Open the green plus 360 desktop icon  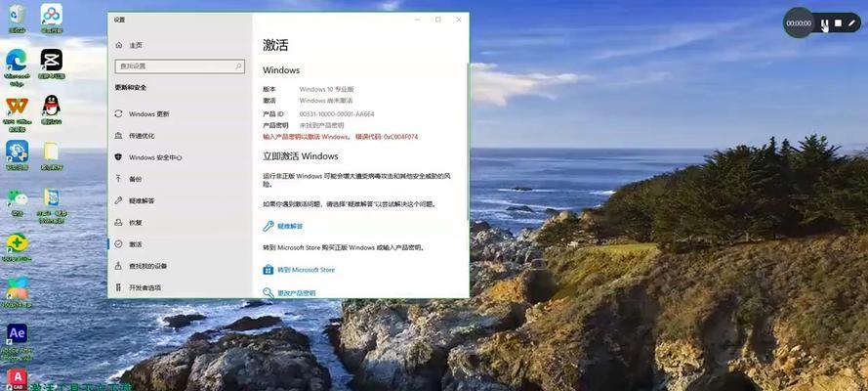[x=18, y=247]
